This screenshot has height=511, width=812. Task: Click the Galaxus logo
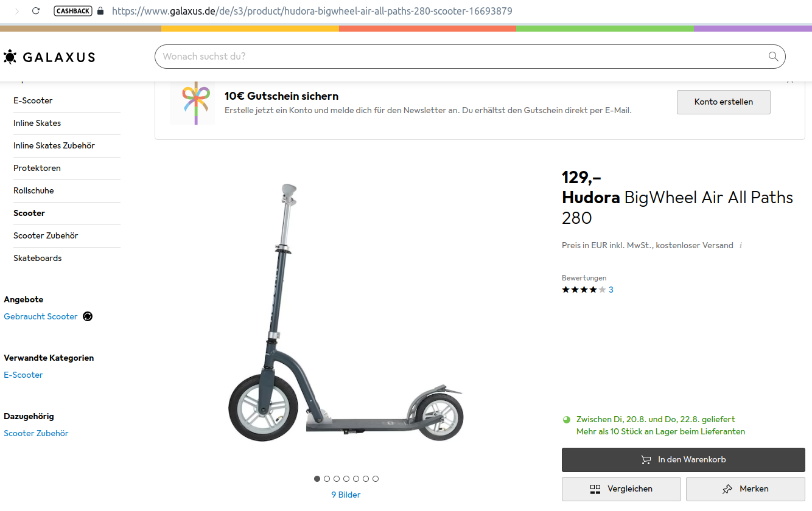pyautogui.click(x=49, y=57)
